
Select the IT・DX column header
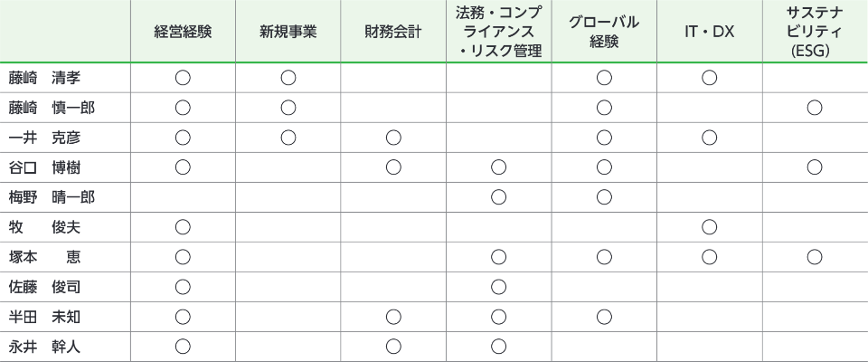[x=709, y=32]
